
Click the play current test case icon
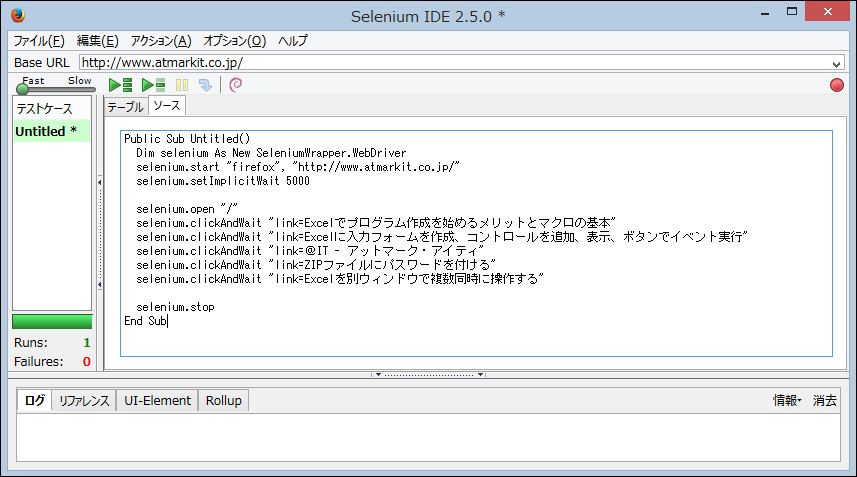(153, 86)
